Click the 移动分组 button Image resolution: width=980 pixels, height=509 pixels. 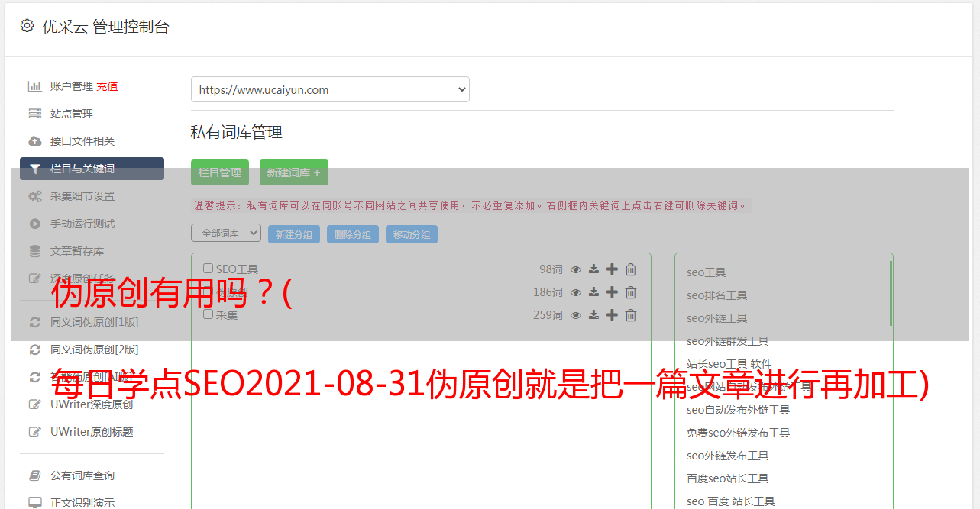(x=412, y=234)
